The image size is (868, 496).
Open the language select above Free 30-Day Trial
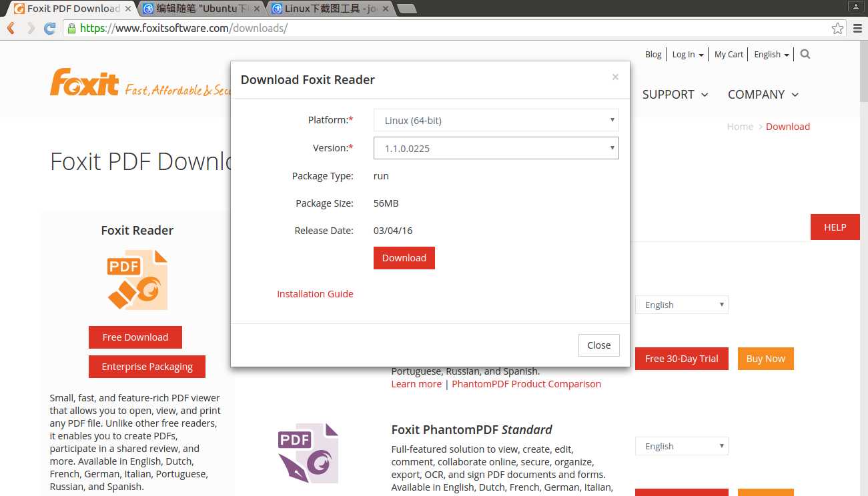(682, 305)
